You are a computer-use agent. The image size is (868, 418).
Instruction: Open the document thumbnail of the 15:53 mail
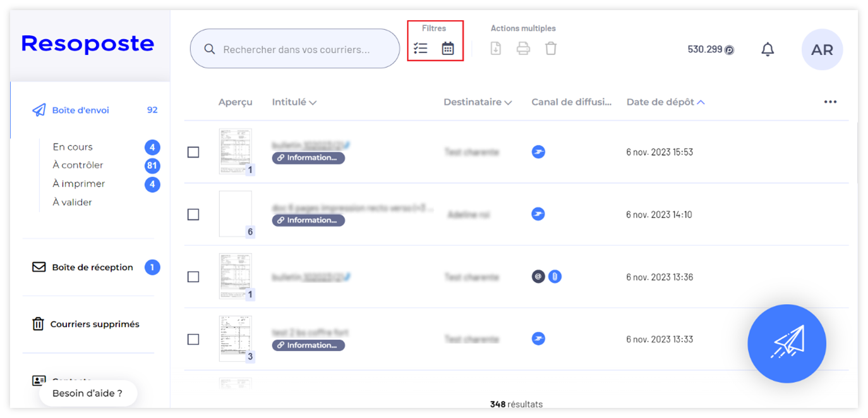tap(235, 152)
